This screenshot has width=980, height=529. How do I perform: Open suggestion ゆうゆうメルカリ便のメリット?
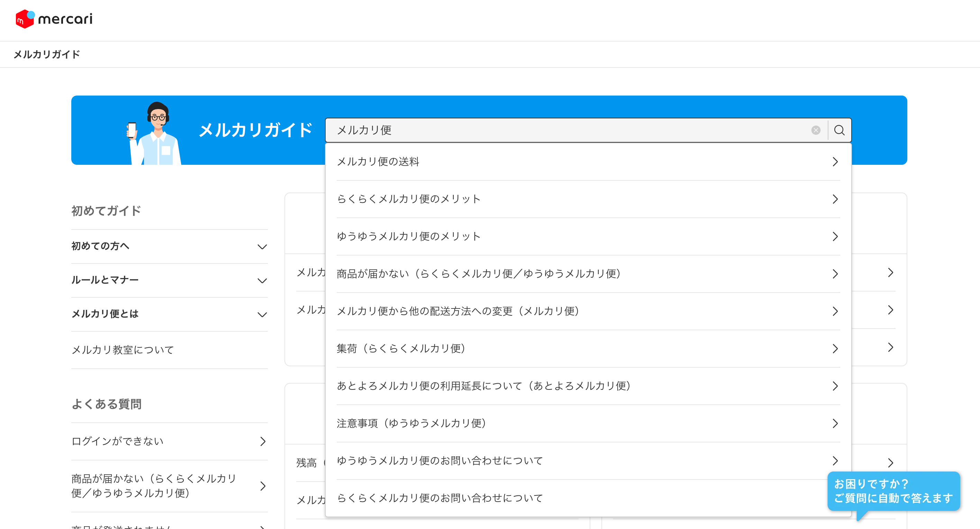click(x=588, y=236)
